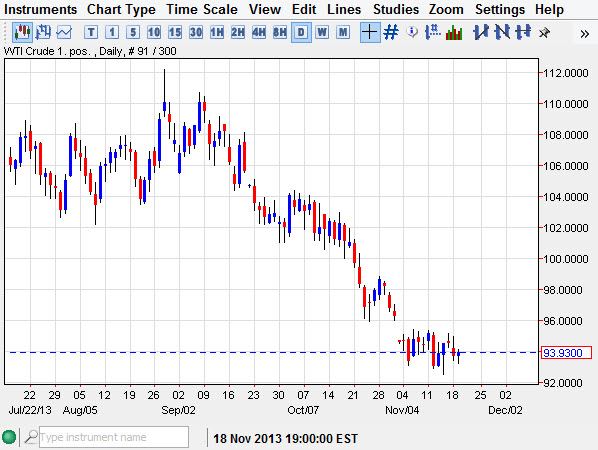The height and width of the screenshot is (450, 598).
Task: Click the 93.9300 price level marker
Action: pyautogui.click(x=566, y=353)
